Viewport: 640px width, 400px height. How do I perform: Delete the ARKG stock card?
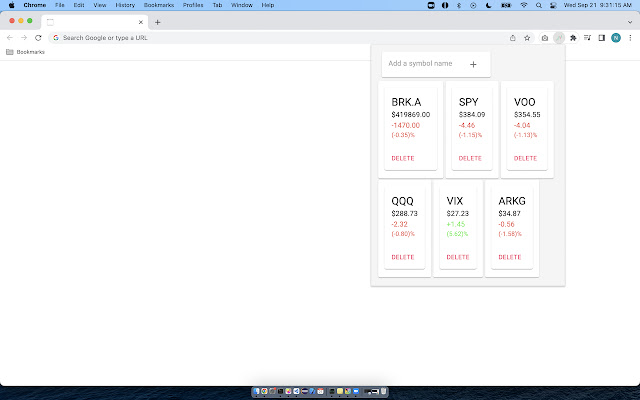(510, 257)
